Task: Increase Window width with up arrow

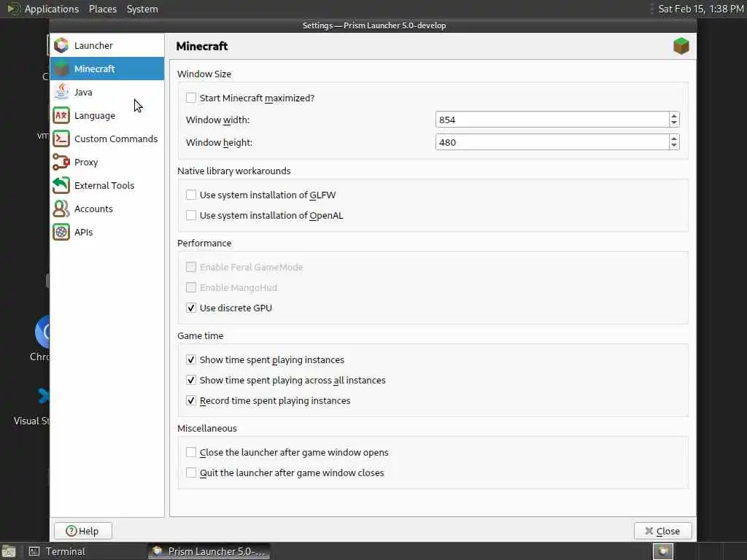Action: pyautogui.click(x=673, y=116)
